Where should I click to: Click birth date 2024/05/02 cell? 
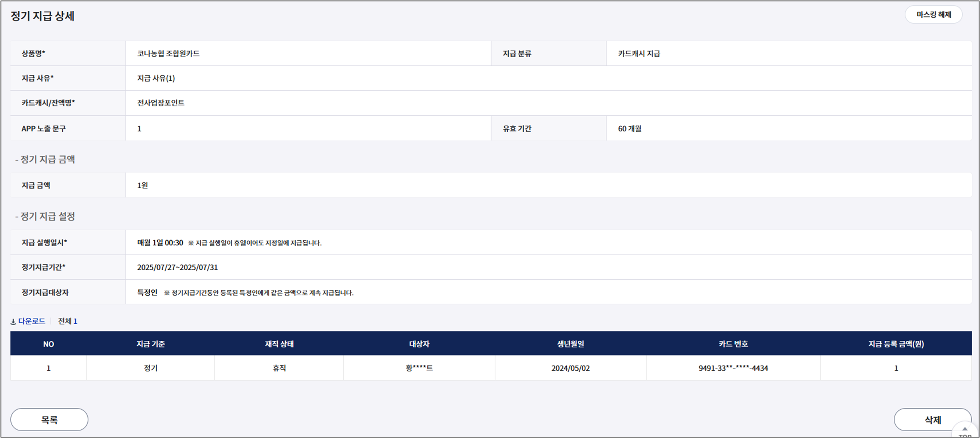pyautogui.click(x=570, y=368)
